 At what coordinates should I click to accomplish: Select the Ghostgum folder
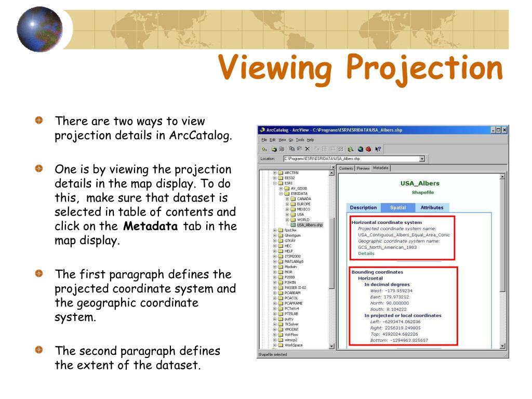click(292, 235)
